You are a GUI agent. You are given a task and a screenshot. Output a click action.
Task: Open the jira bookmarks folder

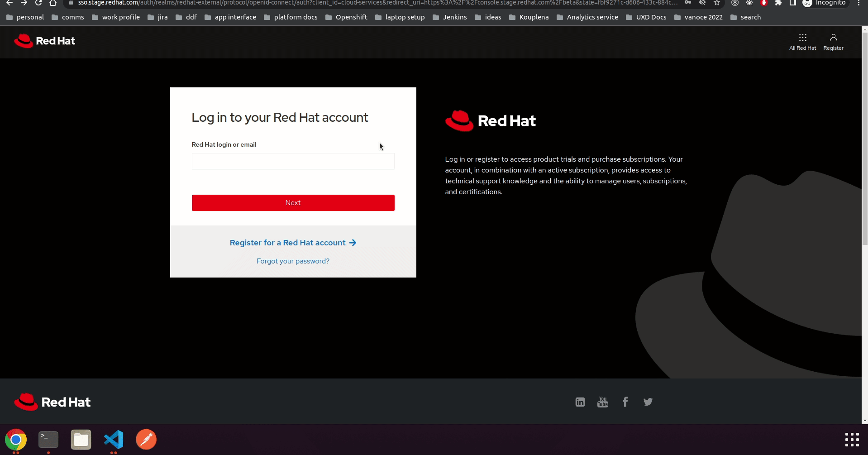(x=157, y=17)
